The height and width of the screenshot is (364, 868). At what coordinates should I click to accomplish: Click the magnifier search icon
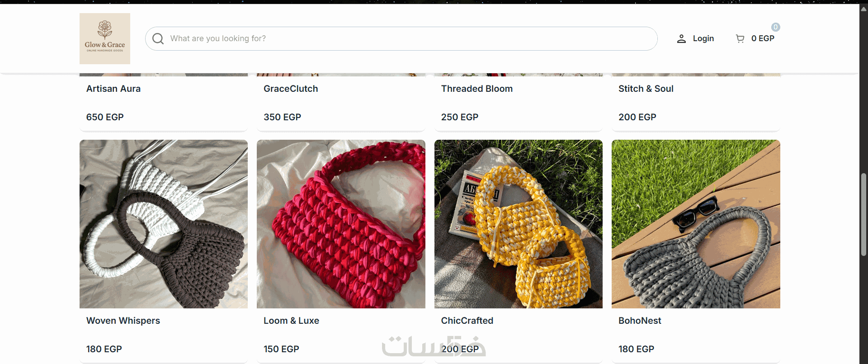158,38
